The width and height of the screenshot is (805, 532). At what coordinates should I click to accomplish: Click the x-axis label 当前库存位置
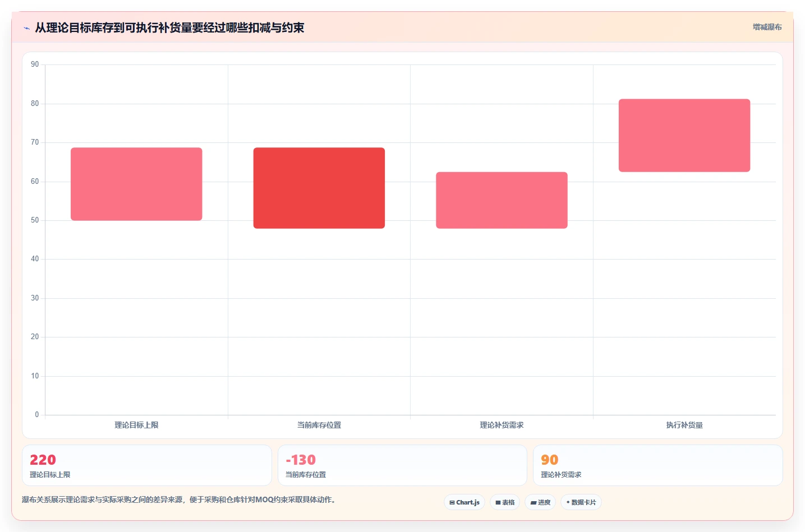click(x=319, y=425)
